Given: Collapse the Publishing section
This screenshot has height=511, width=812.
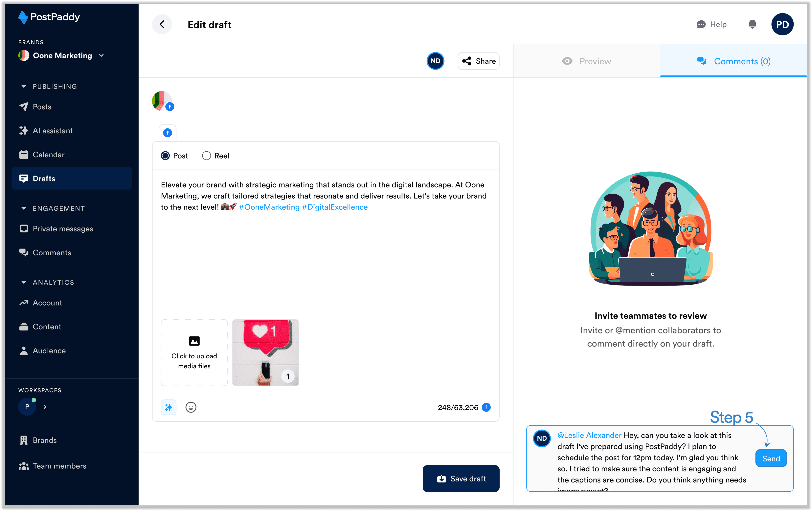Looking at the screenshot, I should pos(24,87).
